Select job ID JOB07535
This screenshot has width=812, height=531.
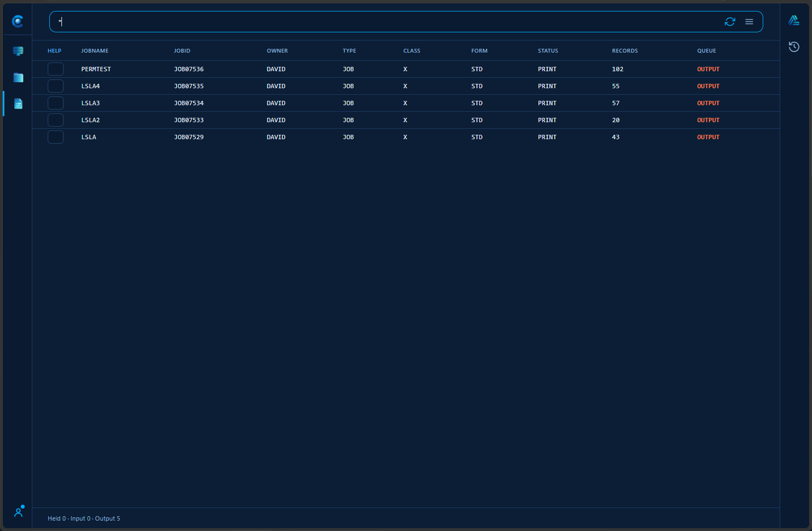[x=189, y=86]
